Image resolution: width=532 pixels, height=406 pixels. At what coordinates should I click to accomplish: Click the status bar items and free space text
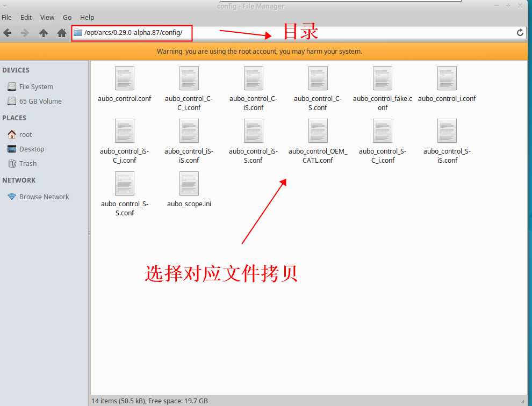[x=149, y=401]
